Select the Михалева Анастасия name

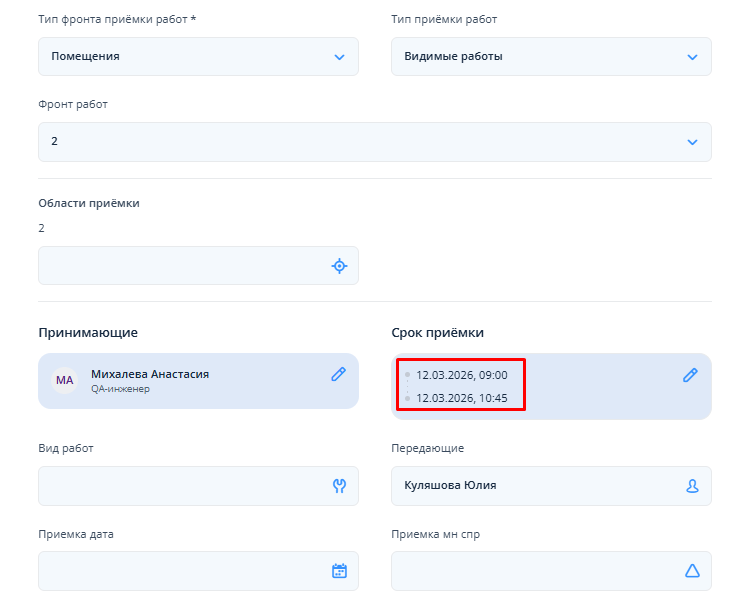150,374
